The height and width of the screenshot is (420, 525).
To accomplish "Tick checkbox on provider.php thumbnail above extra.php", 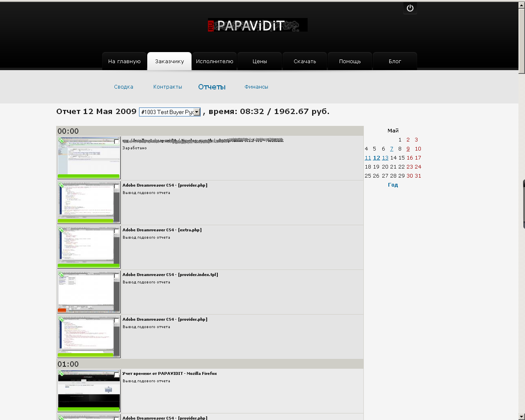I will [x=117, y=186].
